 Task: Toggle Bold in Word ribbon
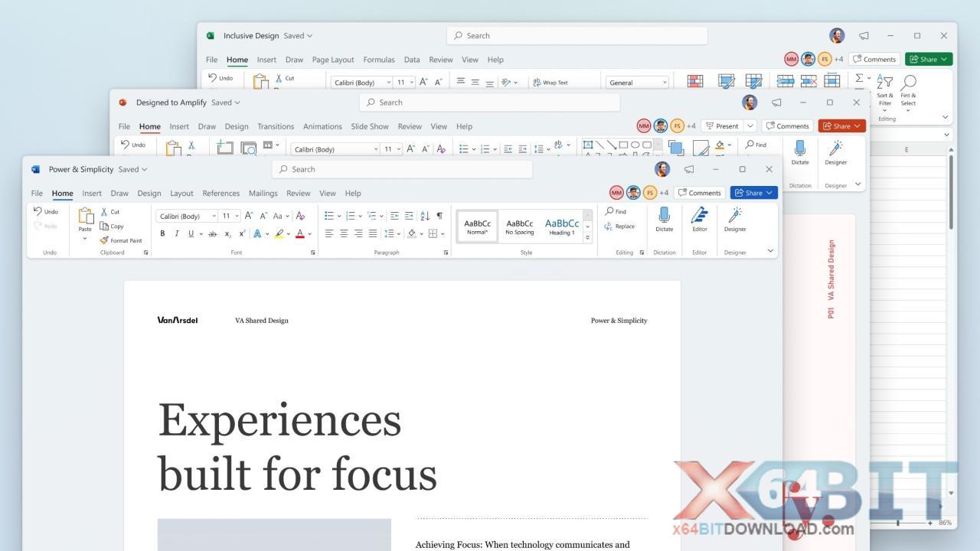[x=162, y=233]
